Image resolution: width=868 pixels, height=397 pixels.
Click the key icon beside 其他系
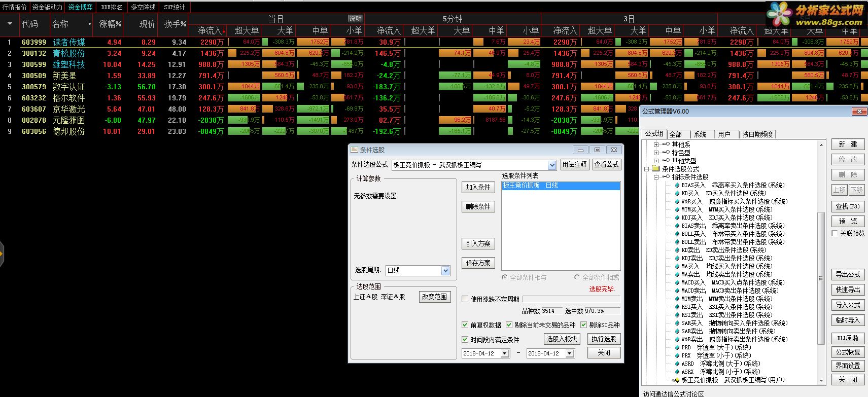(x=666, y=145)
